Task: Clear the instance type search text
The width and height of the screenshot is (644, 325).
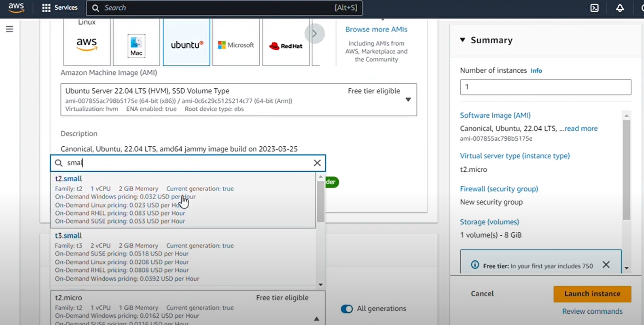Action: tap(317, 163)
